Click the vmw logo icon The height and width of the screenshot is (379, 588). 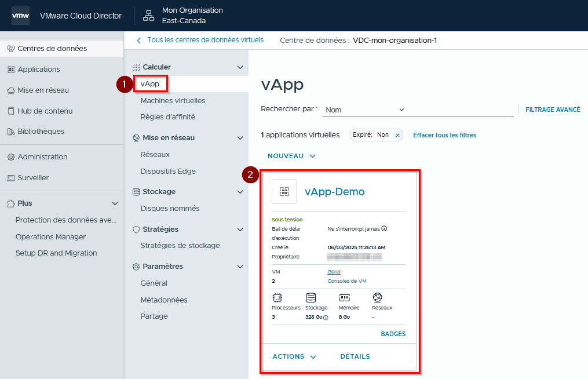(x=21, y=16)
